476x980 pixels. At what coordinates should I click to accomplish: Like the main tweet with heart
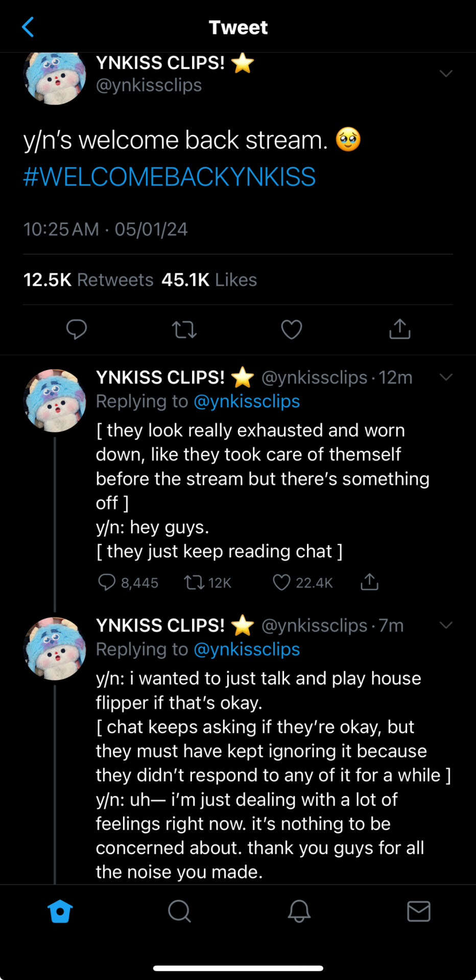[x=292, y=329]
